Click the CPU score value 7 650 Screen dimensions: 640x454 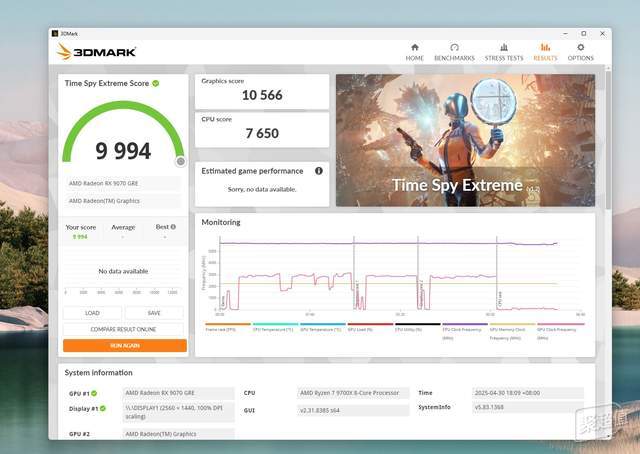tap(262, 133)
